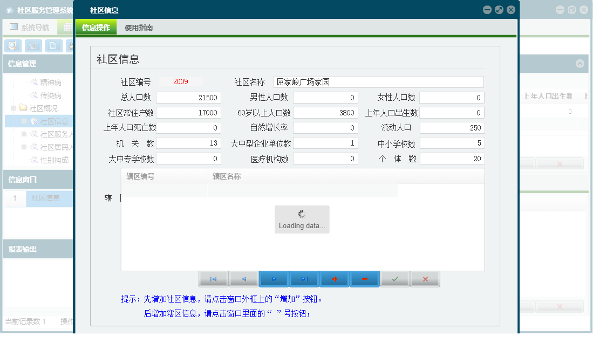Image resolution: width=593 pixels, height=364 pixels.
Task: Go to the previous record icon
Action: pos(243,279)
